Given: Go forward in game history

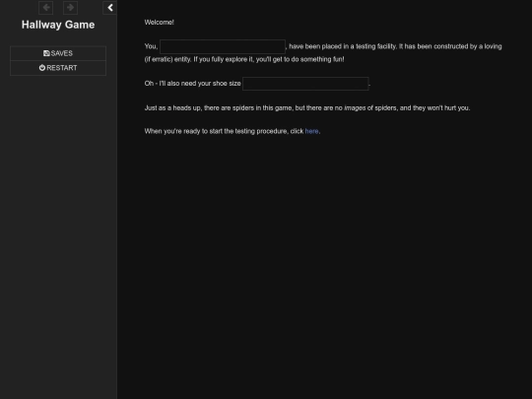Looking at the screenshot, I should coord(71,8).
